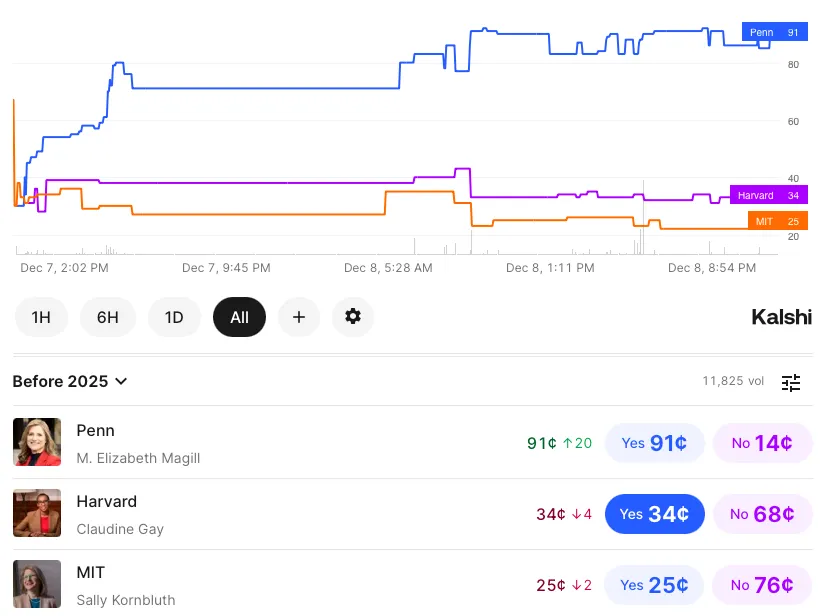Viewport: 820px width, 616px height.
Task: Click Claudine Gay's photo
Action: pos(37,513)
